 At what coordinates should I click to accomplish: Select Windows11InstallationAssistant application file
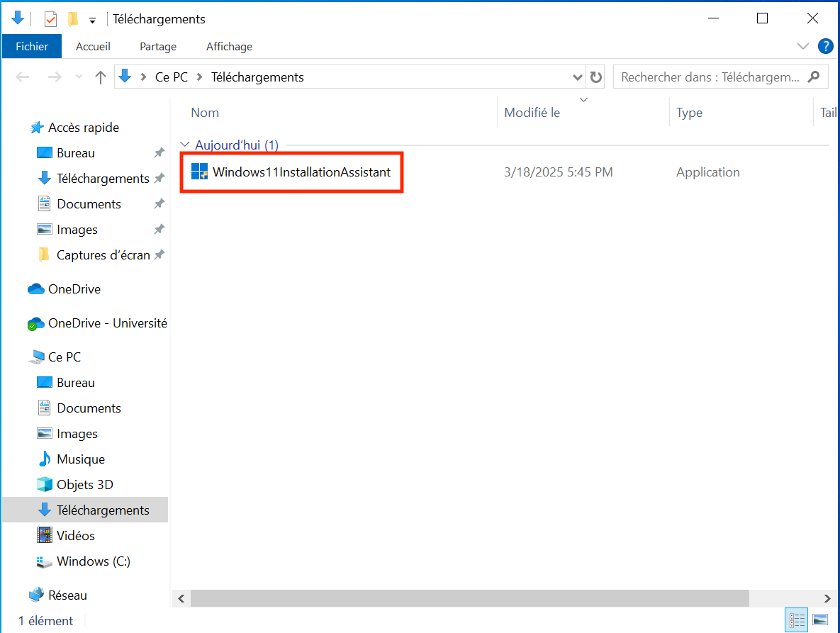[x=301, y=172]
